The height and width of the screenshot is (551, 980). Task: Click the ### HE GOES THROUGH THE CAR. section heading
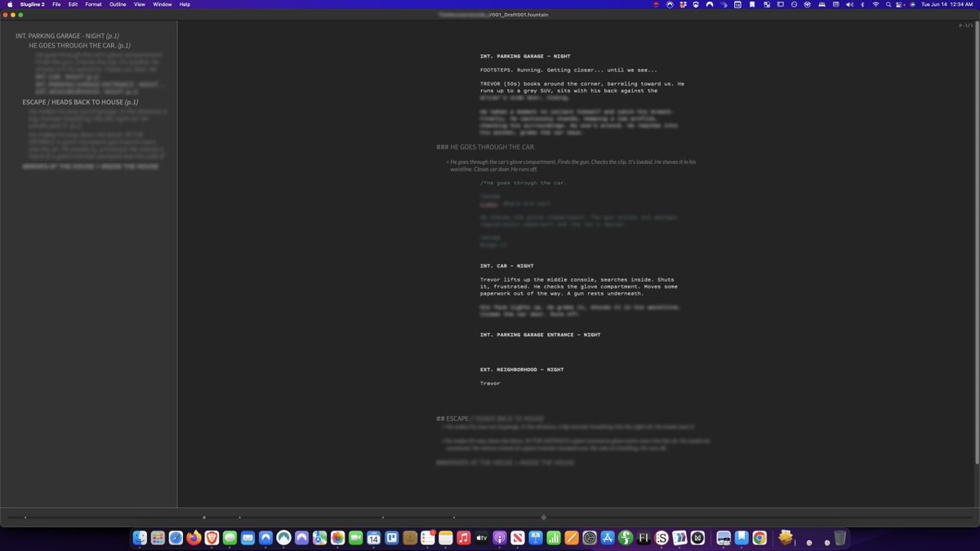tap(485, 147)
